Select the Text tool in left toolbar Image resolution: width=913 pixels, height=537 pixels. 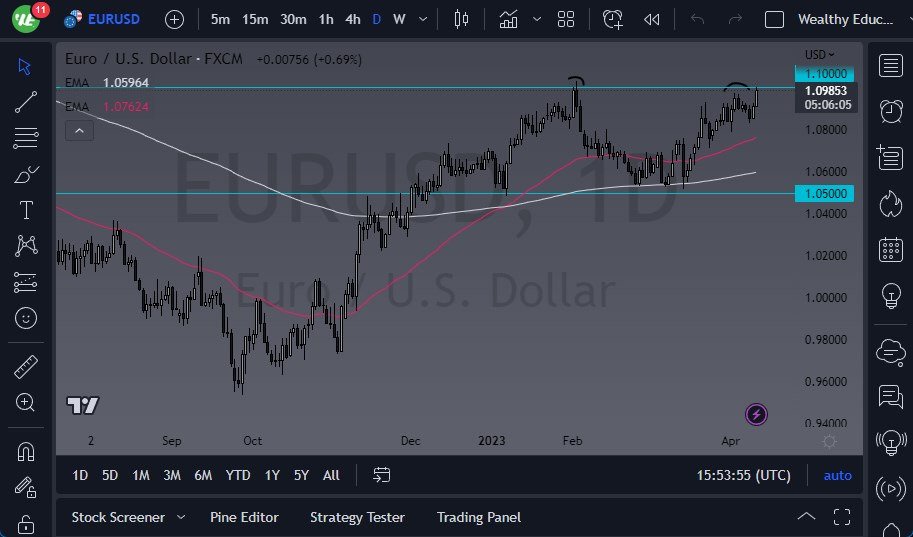click(26, 210)
